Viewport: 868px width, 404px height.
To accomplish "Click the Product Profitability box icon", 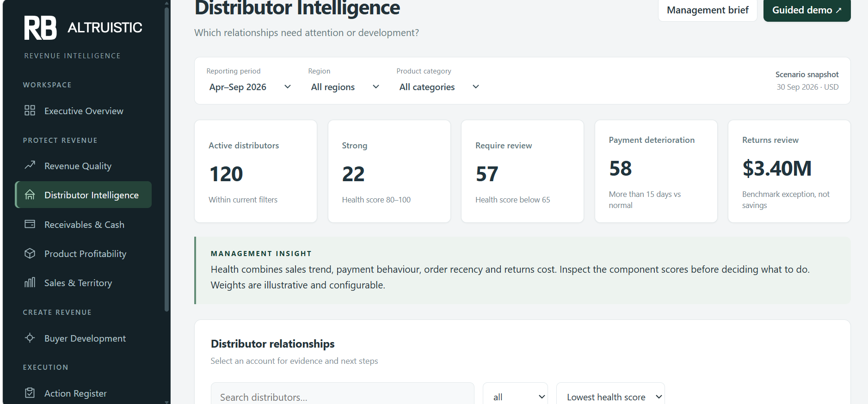I will point(30,253).
